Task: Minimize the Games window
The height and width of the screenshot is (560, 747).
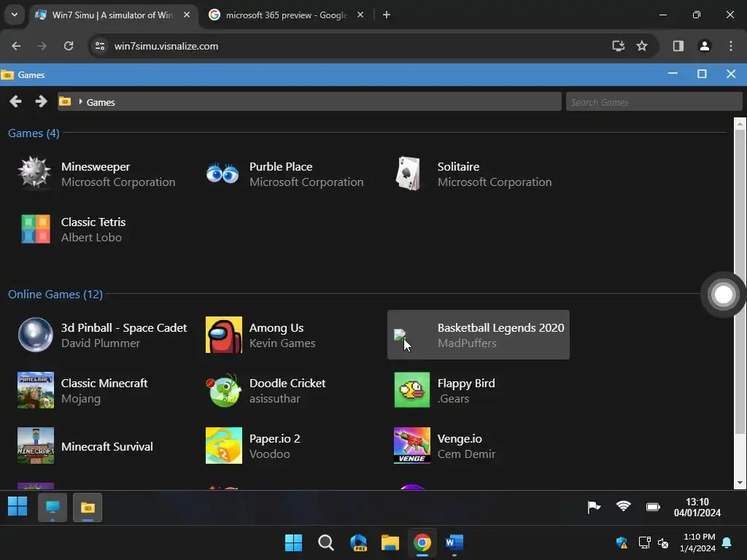Action: (673, 74)
